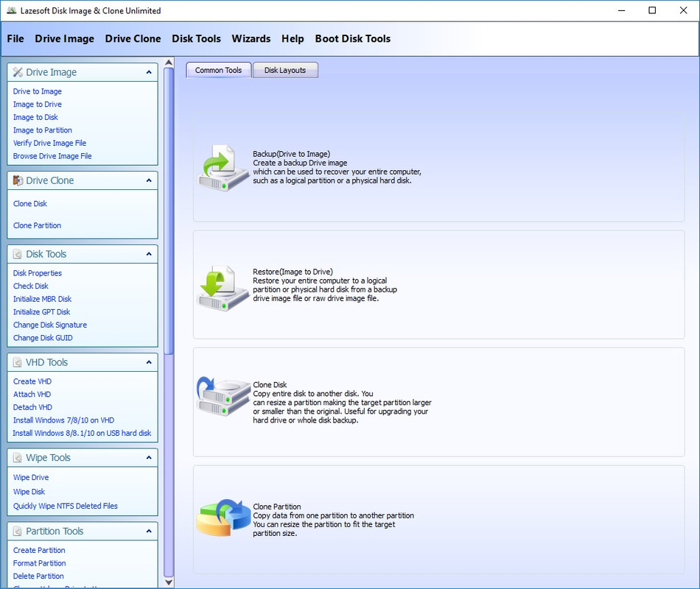Click the Format Partition link
700x589 pixels.
pos(39,563)
